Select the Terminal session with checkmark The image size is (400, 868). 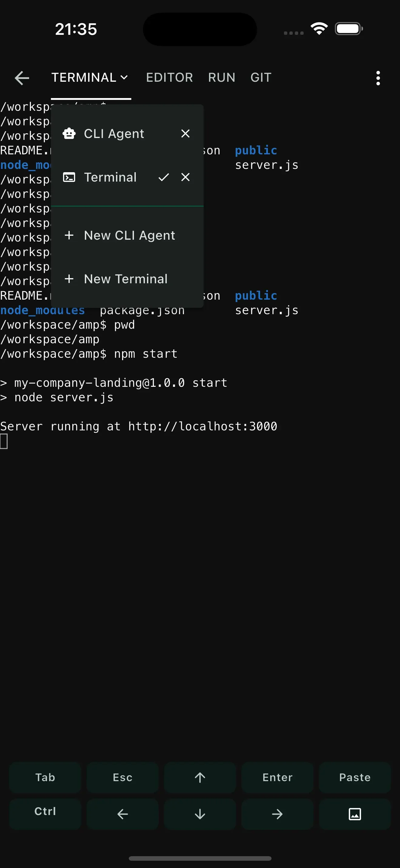point(110,177)
